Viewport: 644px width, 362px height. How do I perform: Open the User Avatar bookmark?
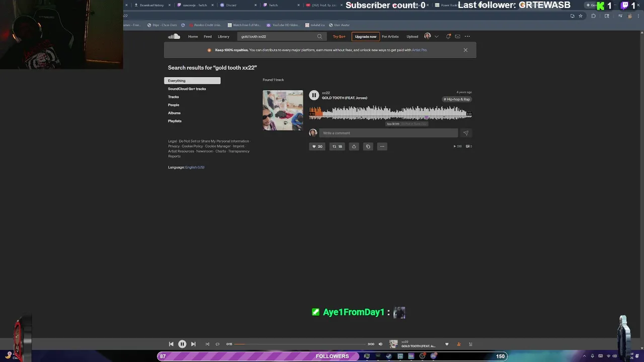pos(339,25)
